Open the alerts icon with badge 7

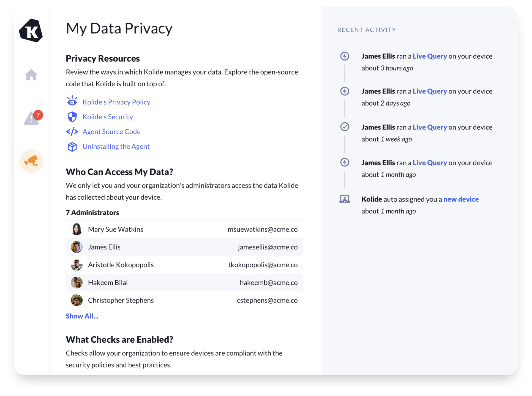coord(32,118)
